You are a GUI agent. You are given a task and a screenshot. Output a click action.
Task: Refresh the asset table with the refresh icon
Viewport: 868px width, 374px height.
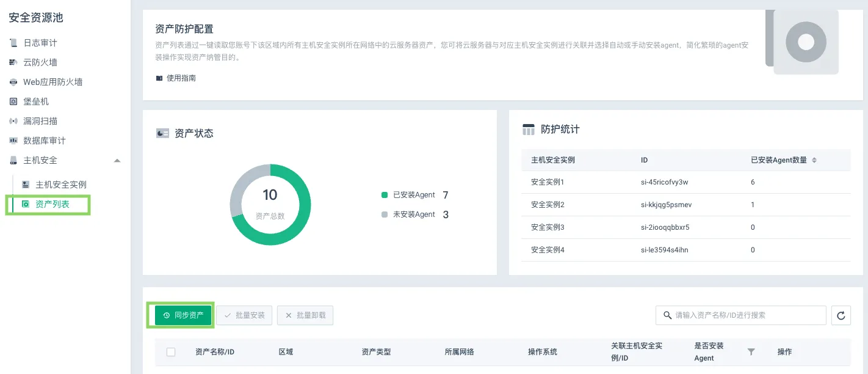[841, 315]
